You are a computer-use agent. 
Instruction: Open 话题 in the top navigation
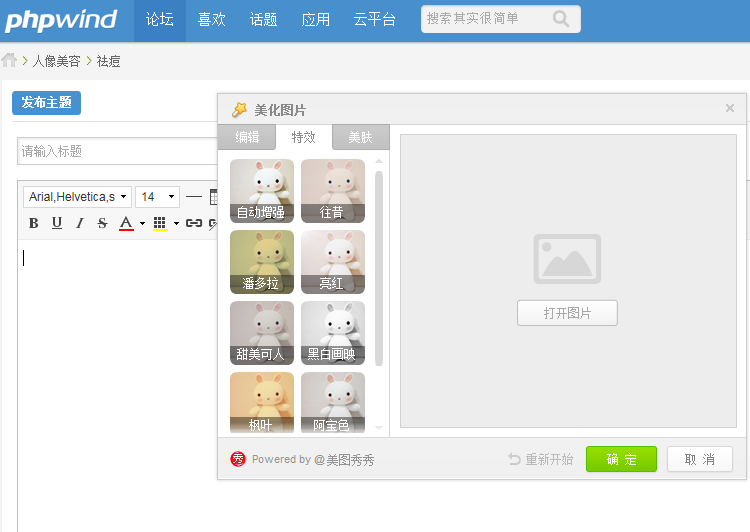pyautogui.click(x=263, y=20)
